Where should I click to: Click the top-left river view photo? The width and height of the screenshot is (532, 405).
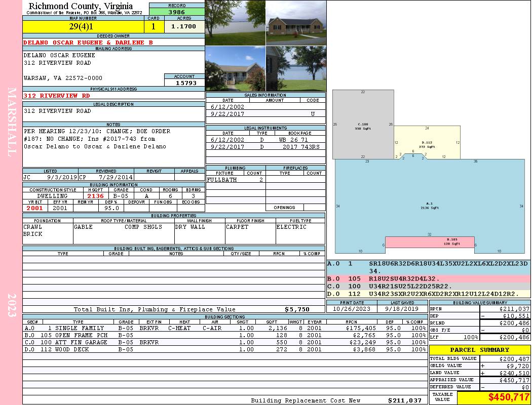point(235,23)
